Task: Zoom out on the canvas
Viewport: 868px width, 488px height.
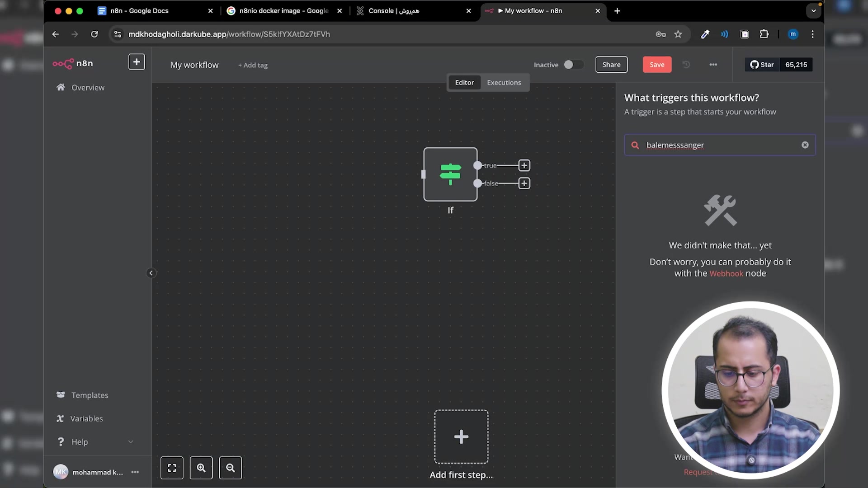Action: pyautogui.click(x=231, y=468)
